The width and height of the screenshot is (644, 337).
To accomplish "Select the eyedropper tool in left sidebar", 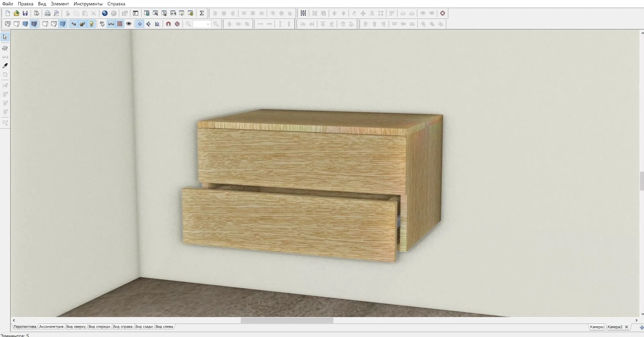I will (5, 66).
